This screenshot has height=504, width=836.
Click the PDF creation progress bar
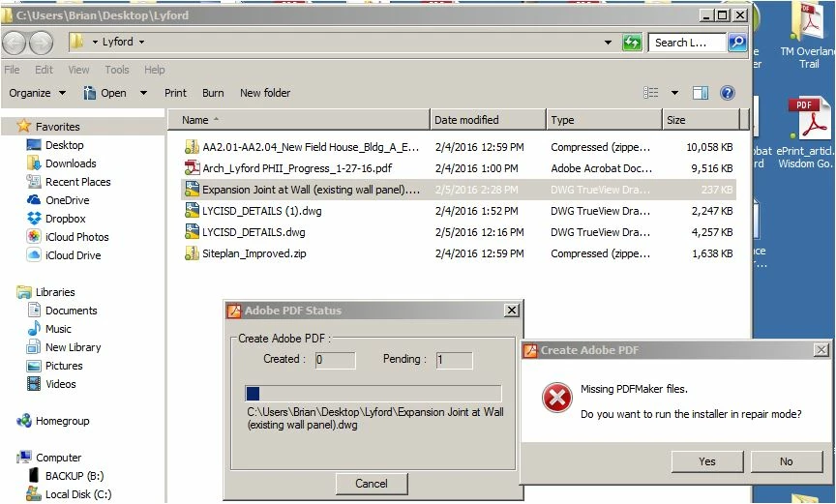click(373, 394)
